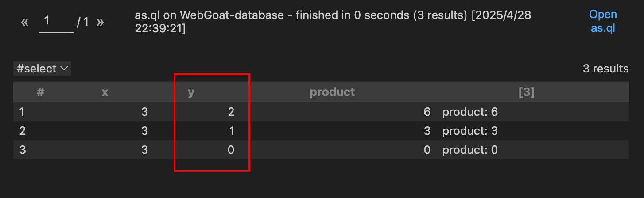Click the # row number column header
This screenshot has width=644, height=198.
click(40, 92)
